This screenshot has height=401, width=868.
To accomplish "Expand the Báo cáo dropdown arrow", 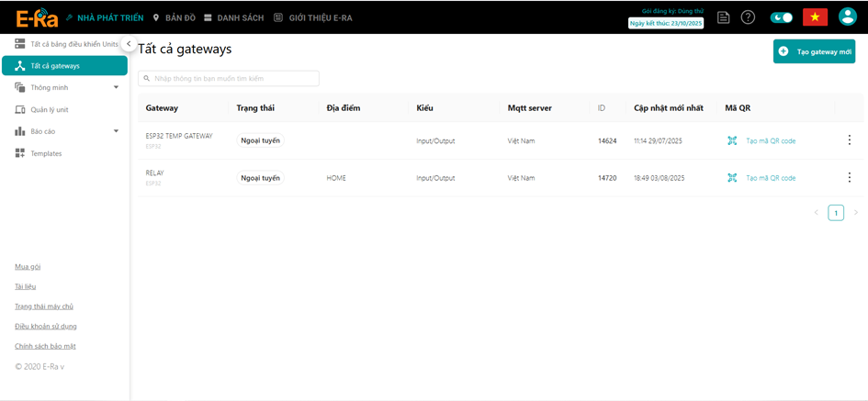I will tap(116, 131).
